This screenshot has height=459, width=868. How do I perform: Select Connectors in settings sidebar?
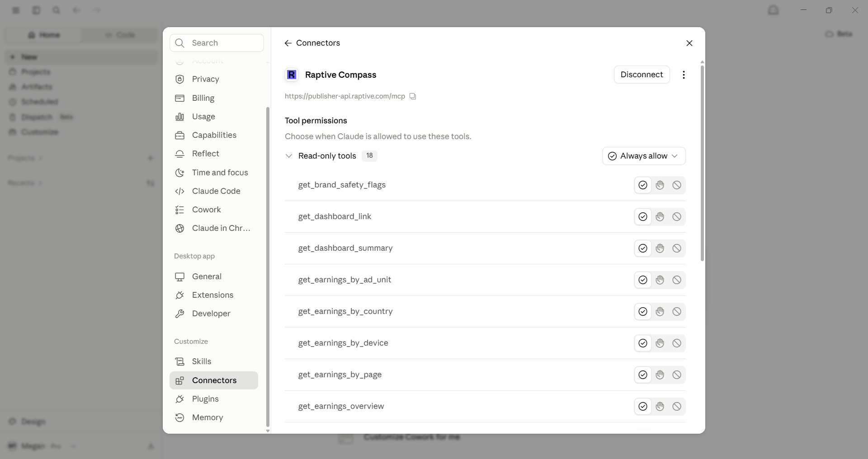[213, 380]
